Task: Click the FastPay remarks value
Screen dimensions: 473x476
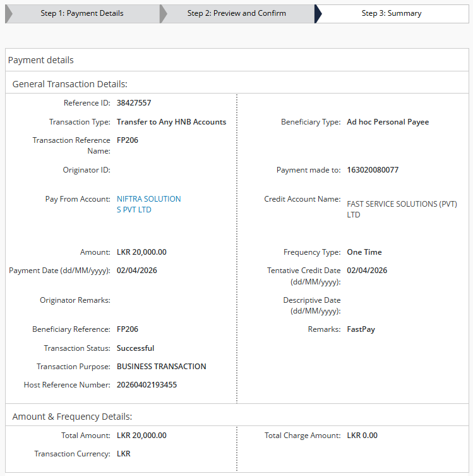Action: [361, 329]
